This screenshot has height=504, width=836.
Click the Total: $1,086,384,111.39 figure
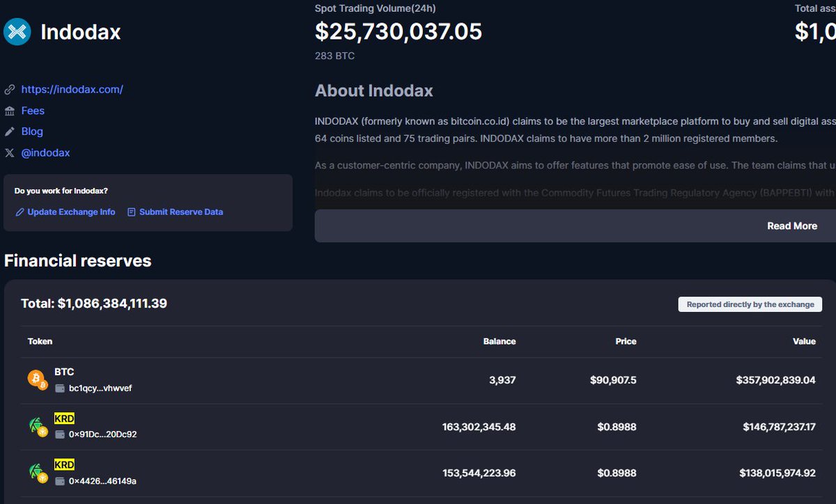94,304
